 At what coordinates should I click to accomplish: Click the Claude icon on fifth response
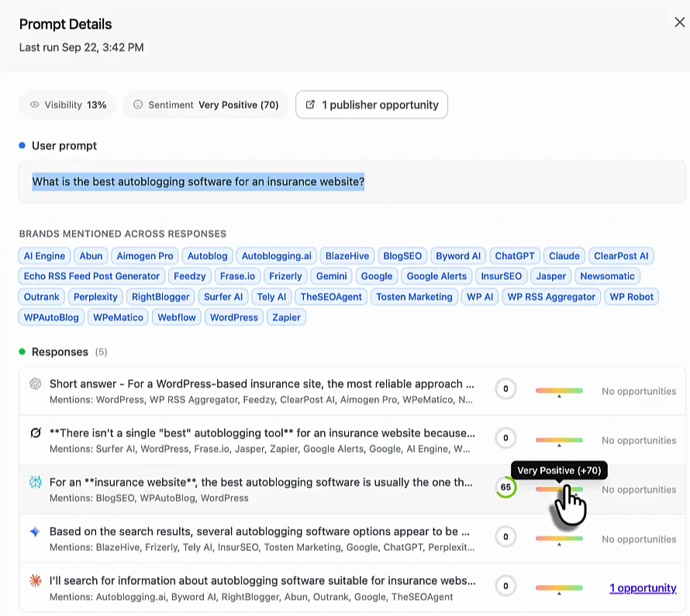coord(35,581)
